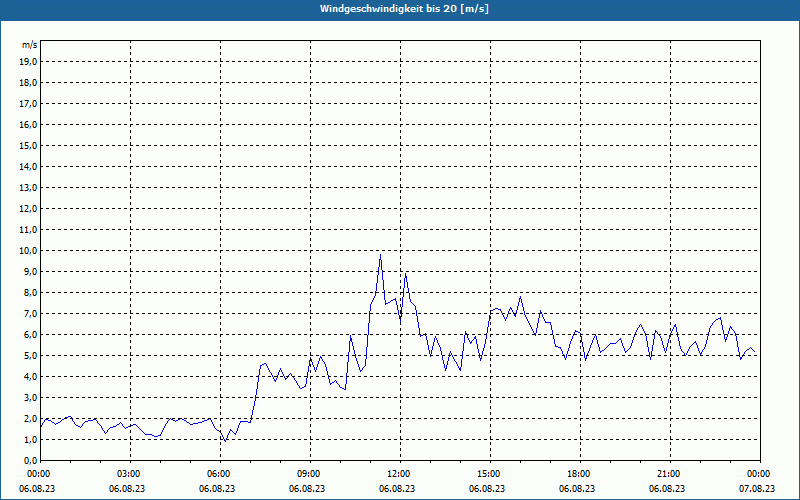Select the "19,0" y-axis label
This screenshot has height=500, width=800.
click(x=28, y=62)
